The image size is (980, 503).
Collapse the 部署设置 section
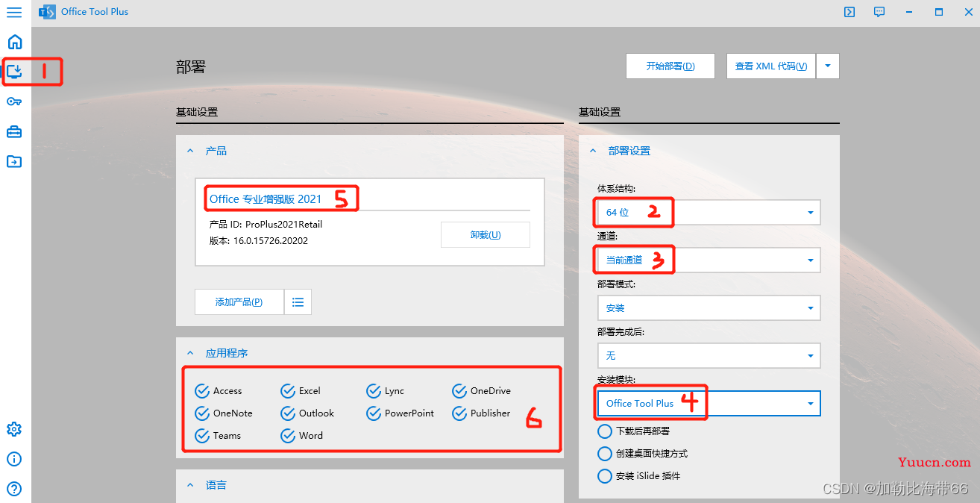point(593,151)
